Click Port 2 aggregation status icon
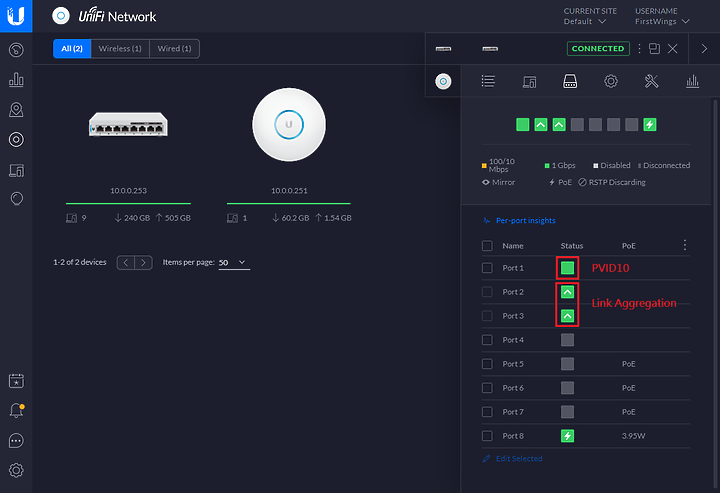Viewport: 720px width, 493px height. click(568, 292)
